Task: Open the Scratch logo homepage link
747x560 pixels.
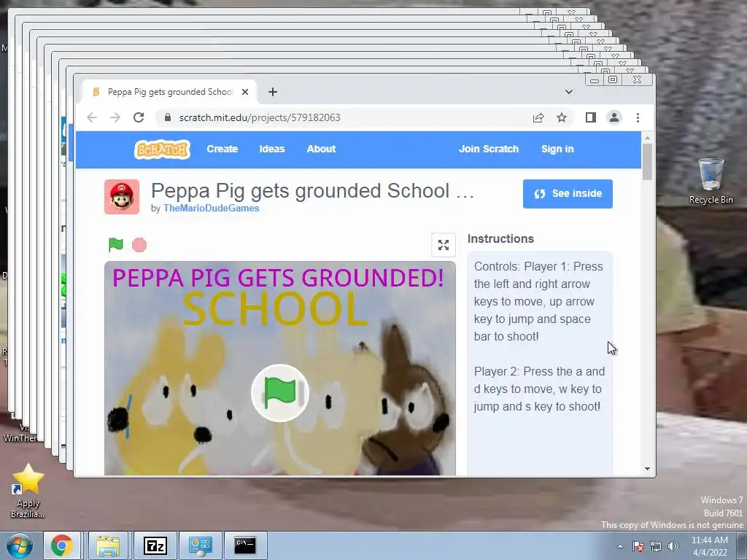Action: pyautogui.click(x=162, y=149)
